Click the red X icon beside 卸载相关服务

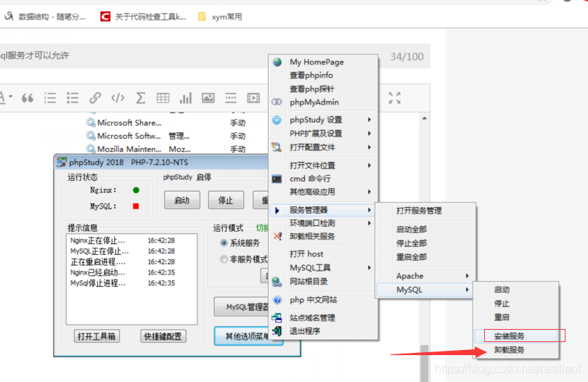[x=277, y=236]
